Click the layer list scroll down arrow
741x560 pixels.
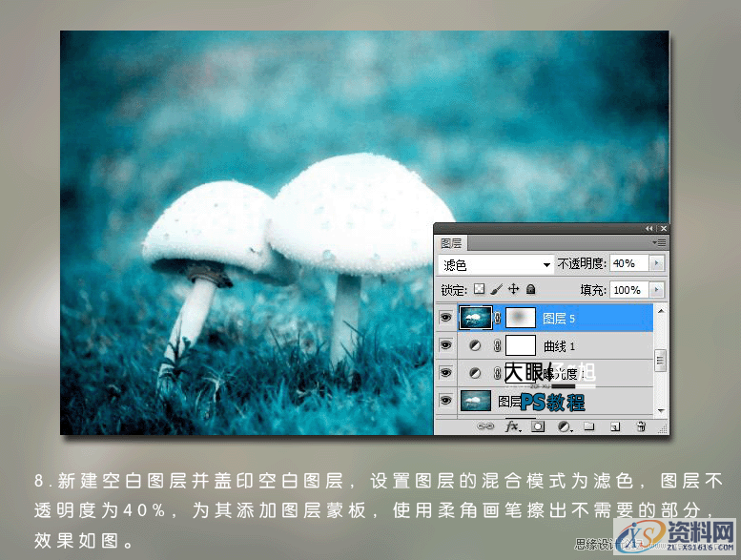pyautogui.click(x=661, y=410)
